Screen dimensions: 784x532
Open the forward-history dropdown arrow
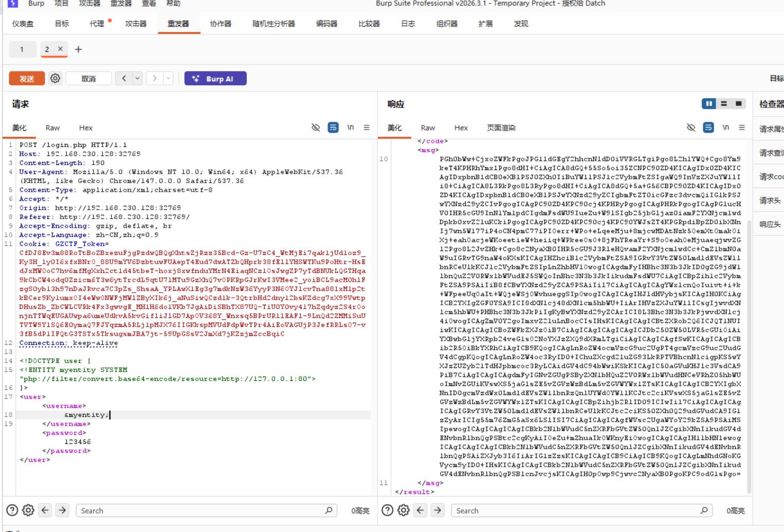(168, 78)
